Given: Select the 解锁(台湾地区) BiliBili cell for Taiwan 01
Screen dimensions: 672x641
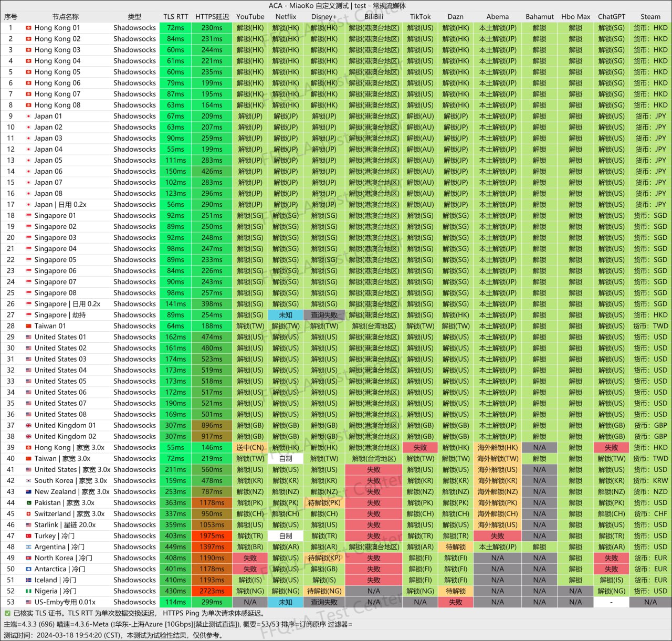Looking at the screenshot, I should click(374, 326).
